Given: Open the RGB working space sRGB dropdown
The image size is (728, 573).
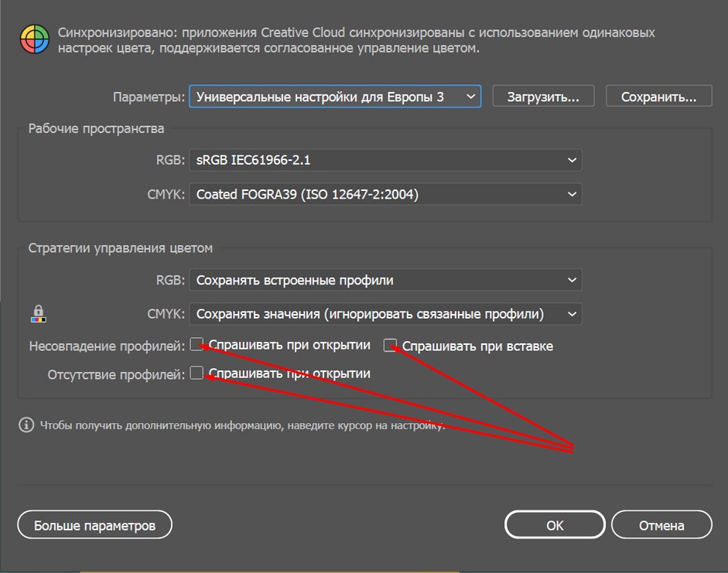Looking at the screenshot, I should click(x=385, y=160).
